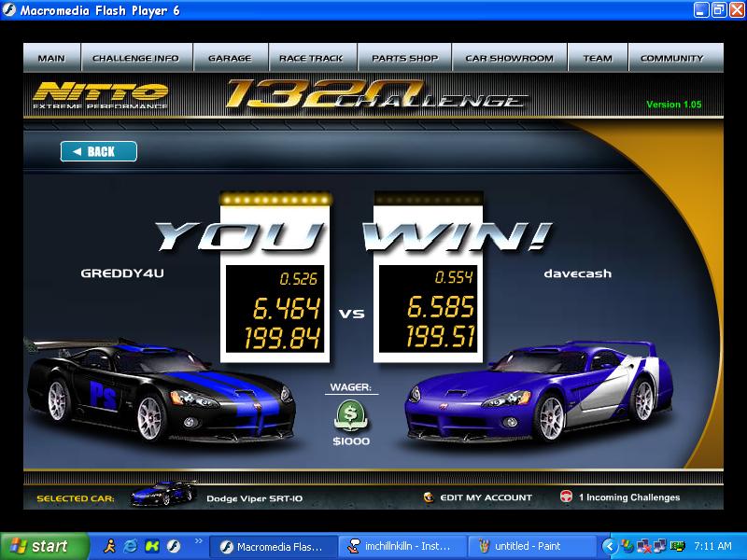The image size is (747, 560).
Task: Open the GARAGE tab
Action: (230, 58)
